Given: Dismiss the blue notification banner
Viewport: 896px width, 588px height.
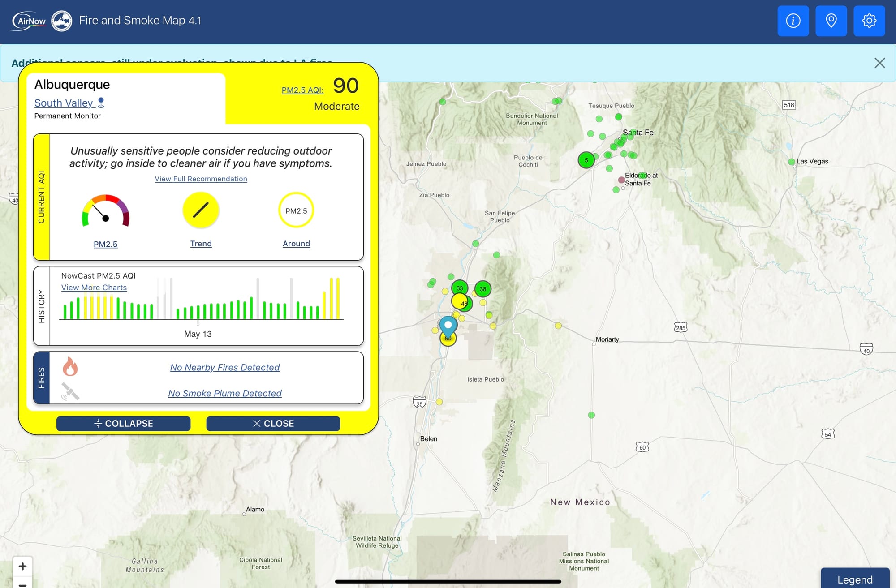Looking at the screenshot, I should click(x=879, y=63).
